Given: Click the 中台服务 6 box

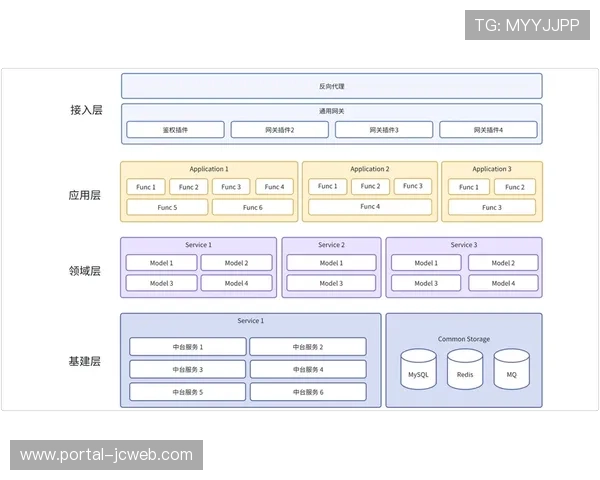Looking at the screenshot, I should tap(308, 392).
